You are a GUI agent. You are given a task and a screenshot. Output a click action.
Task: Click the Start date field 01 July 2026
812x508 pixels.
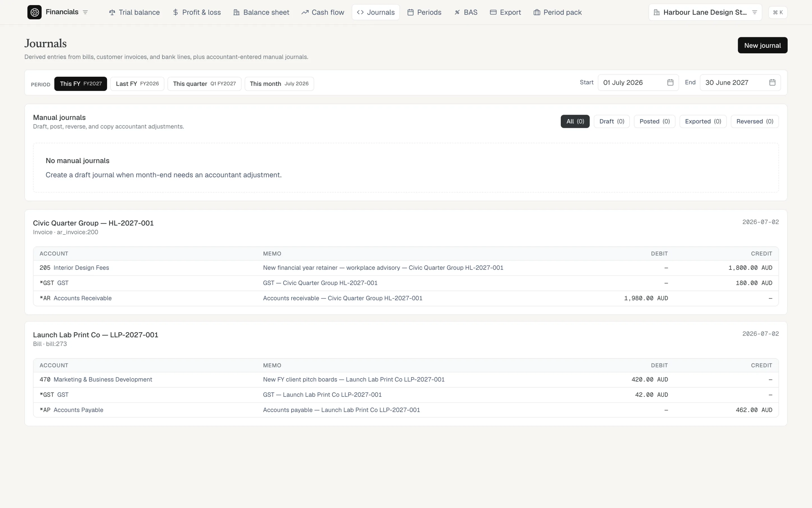tap(638, 83)
